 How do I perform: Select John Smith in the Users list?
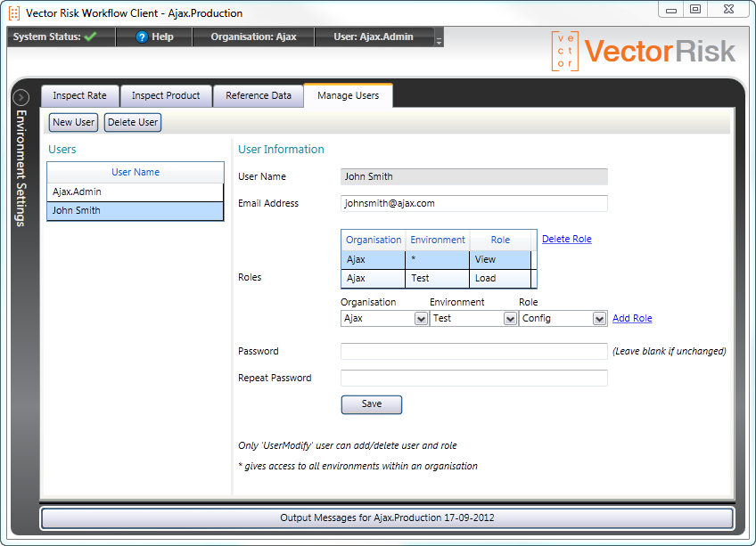click(136, 211)
